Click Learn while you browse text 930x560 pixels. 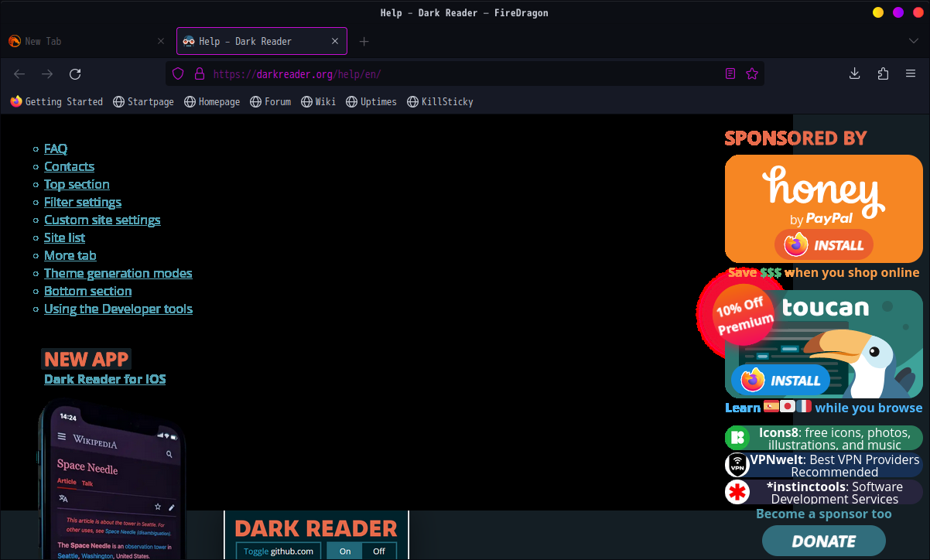824,408
